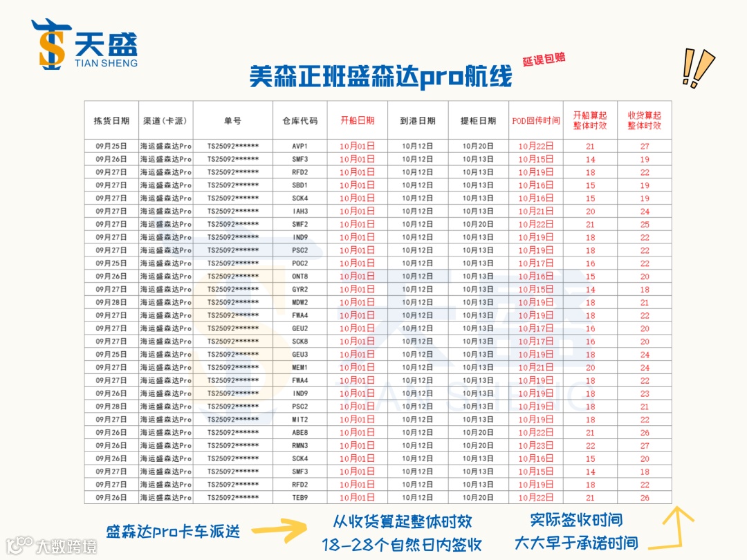
Task: Select the POD回传时间 column header
Action: point(535,120)
